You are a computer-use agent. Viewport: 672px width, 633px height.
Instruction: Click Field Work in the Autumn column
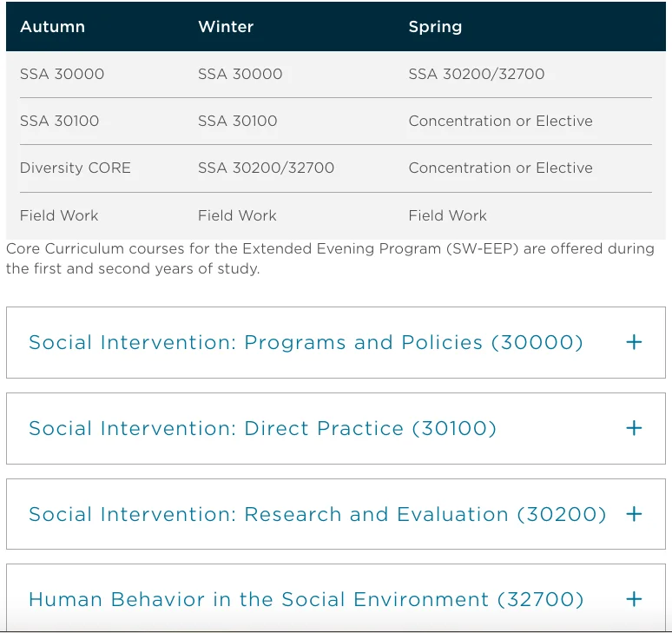(59, 215)
